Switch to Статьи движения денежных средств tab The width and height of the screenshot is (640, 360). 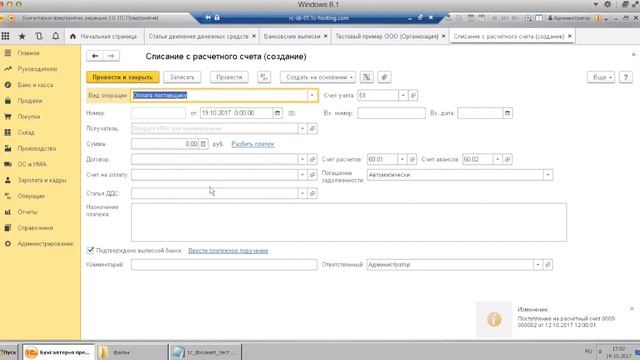pos(198,36)
